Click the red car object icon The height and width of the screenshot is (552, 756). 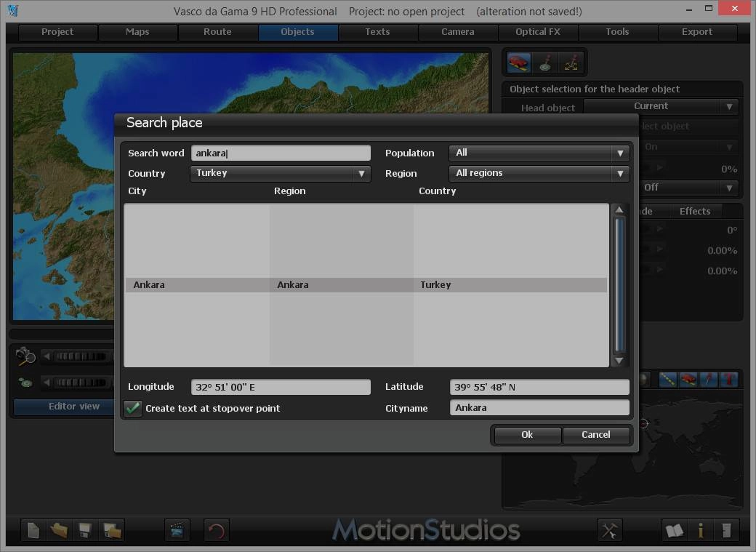[519, 63]
